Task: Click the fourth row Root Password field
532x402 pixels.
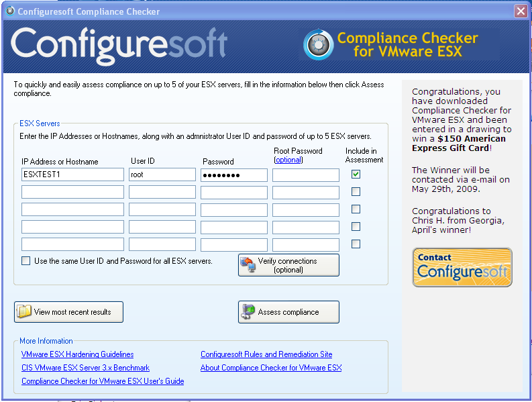Action: [x=306, y=228]
